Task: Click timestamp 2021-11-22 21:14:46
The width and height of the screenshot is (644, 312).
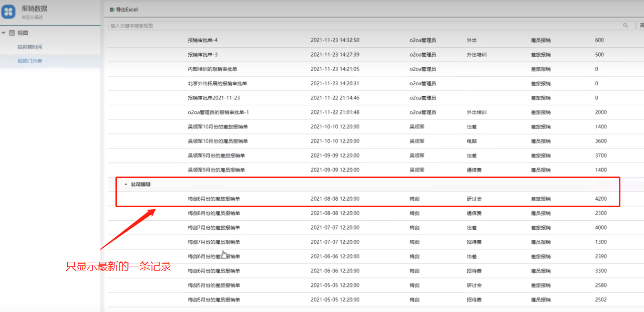Action: pyautogui.click(x=335, y=98)
